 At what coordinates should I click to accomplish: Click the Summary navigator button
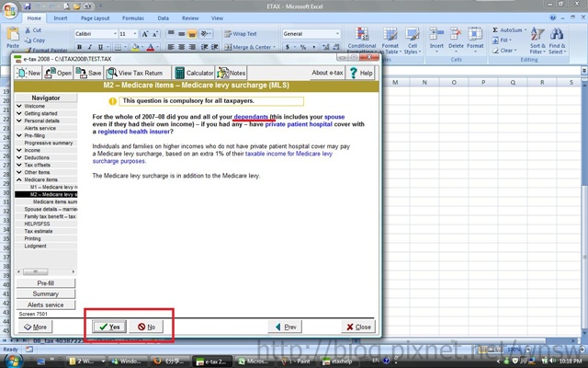coord(46,293)
